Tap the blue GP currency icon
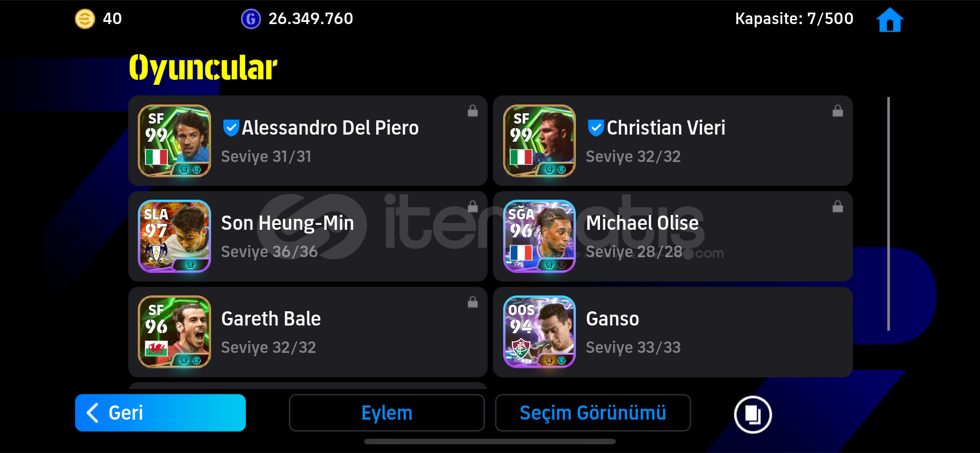The height and width of the screenshot is (453, 980). click(251, 19)
